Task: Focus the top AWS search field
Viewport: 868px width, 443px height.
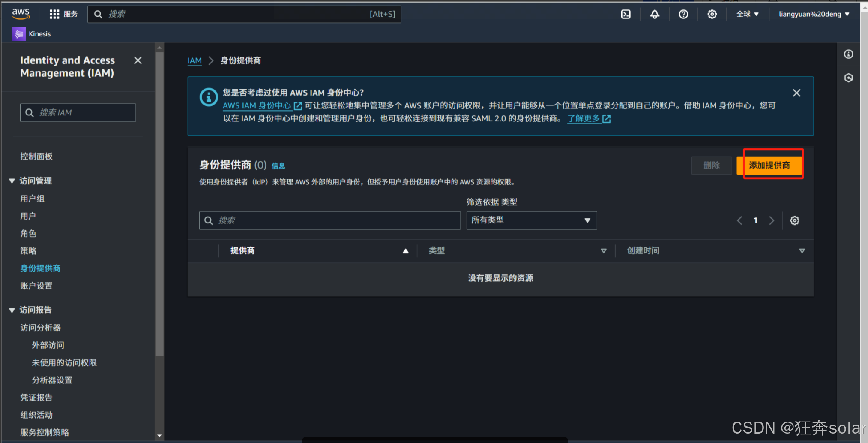Action: (244, 14)
